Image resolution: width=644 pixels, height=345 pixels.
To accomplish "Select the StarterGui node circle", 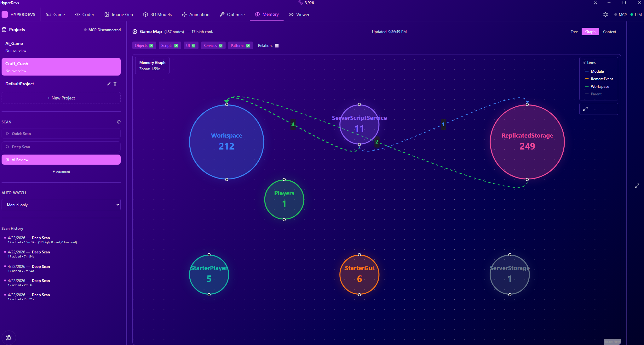I will [x=359, y=275].
